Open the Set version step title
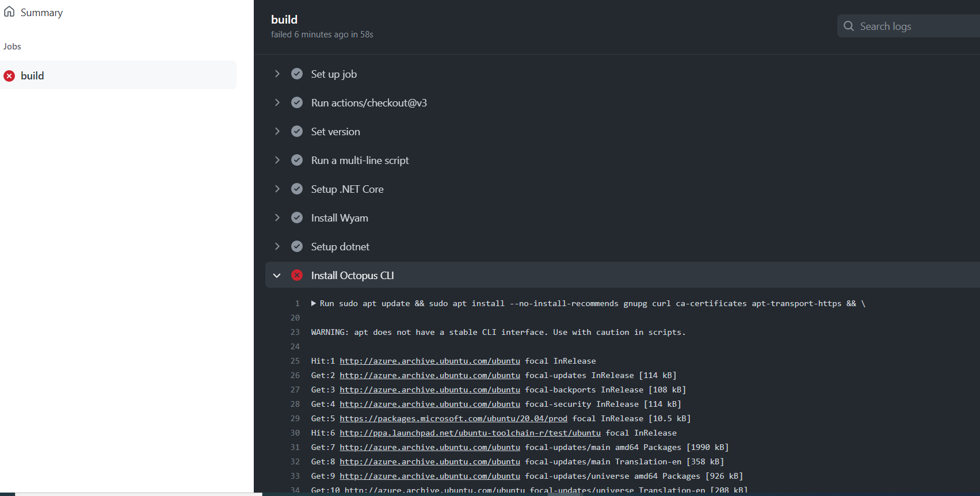Screen dimensions: 980x496 (x=335, y=132)
